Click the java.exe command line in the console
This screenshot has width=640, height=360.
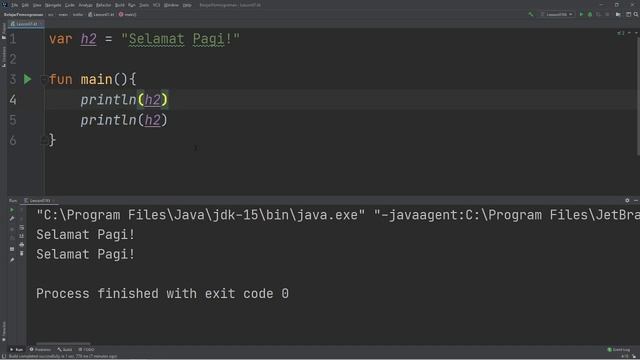click(338, 215)
